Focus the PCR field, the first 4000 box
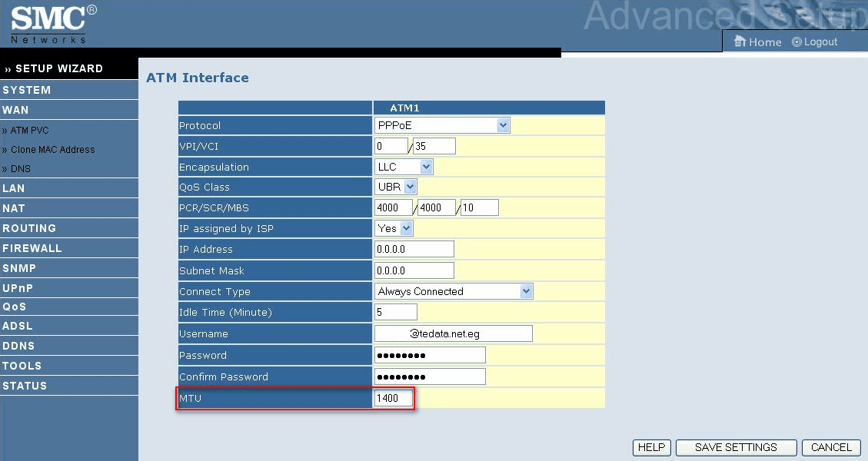868x461 pixels. click(393, 207)
